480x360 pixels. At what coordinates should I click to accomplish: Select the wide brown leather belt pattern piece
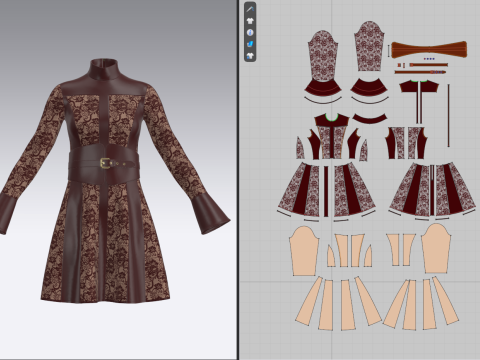[429, 50]
